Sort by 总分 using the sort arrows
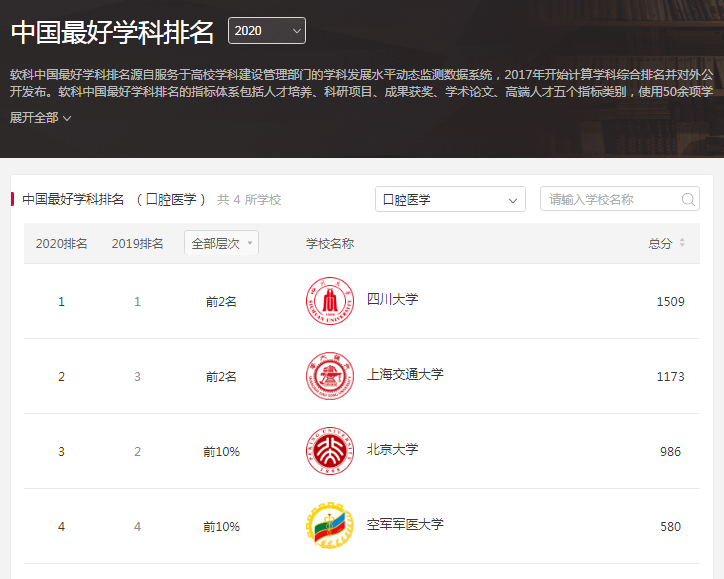The height and width of the screenshot is (579, 724). click(x=682, y=243)
